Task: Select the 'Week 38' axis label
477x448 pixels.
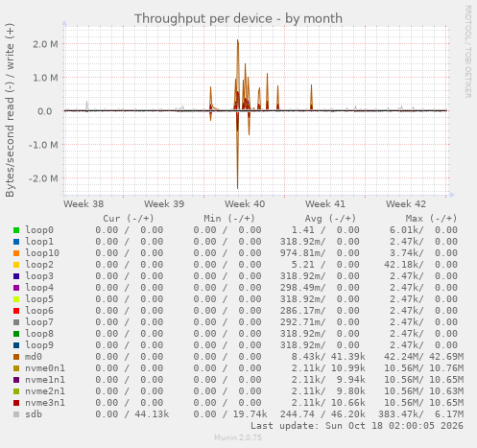Action: coord(83,204)
